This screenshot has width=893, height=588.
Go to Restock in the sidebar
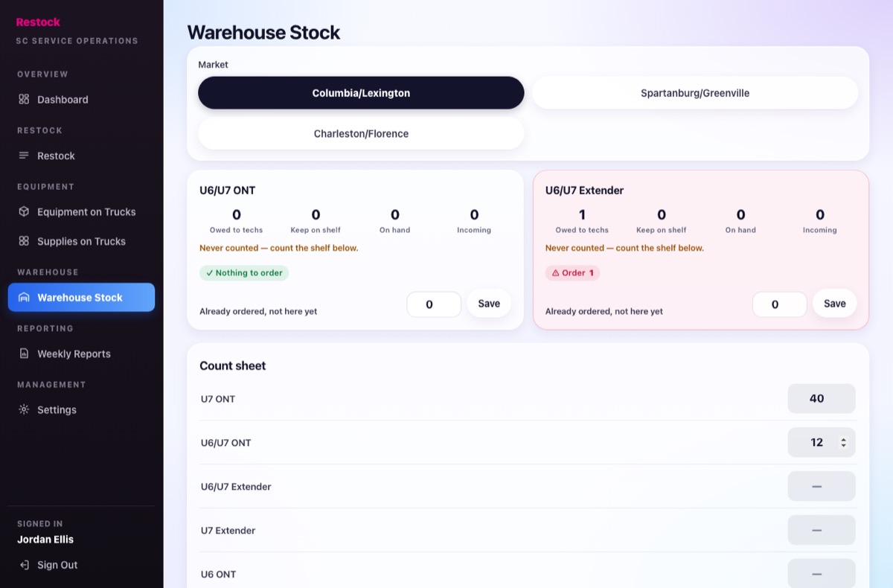81,156
